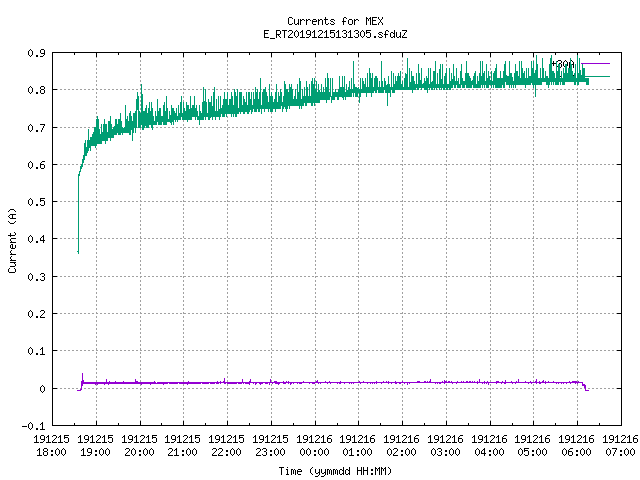Click the y-axis tick label '0'
This screenshot has width=640, height=480.
[x=42, y=389]
